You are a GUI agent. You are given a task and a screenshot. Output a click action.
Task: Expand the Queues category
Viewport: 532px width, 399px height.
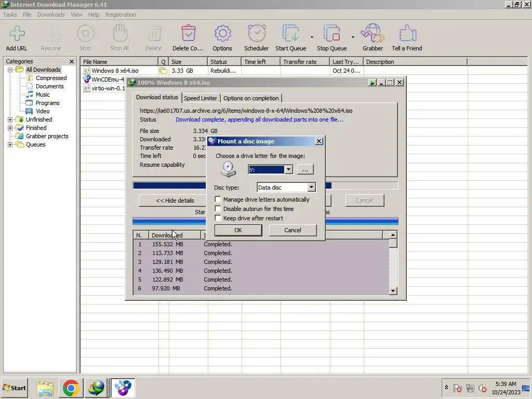(10, 144)
